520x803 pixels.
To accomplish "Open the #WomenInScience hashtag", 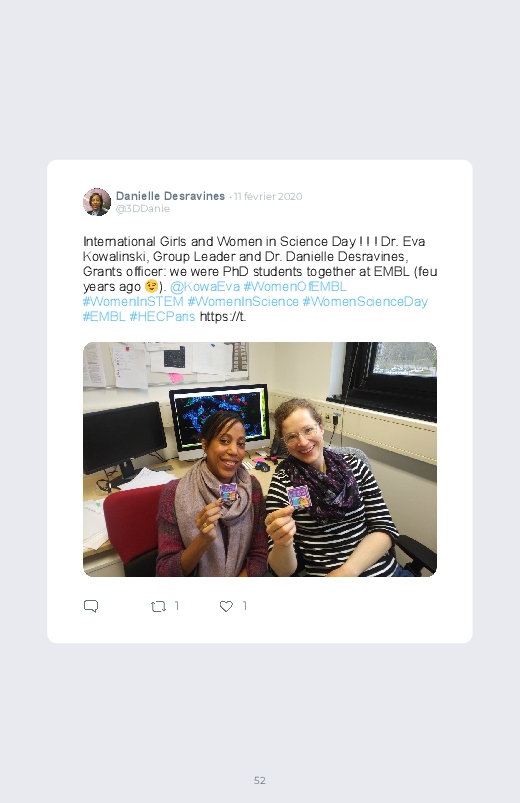I will tap(243, 301).
